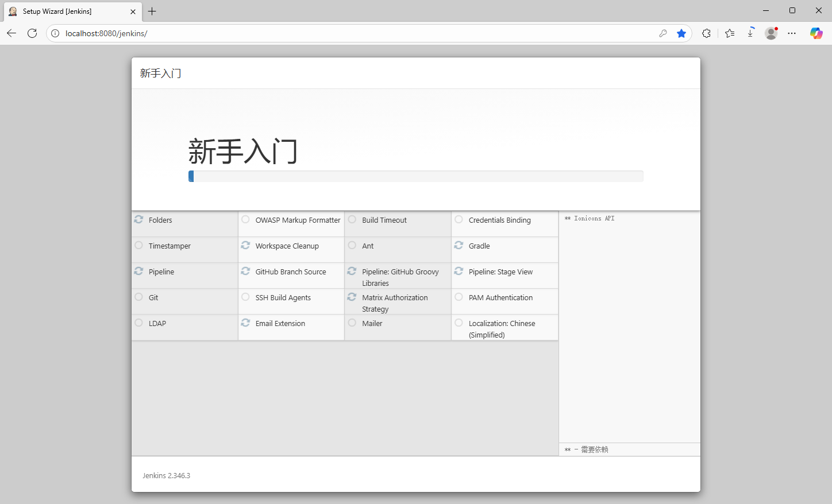
Task: Click the Credentials Binding plugin label
Action: coord(500,220)
